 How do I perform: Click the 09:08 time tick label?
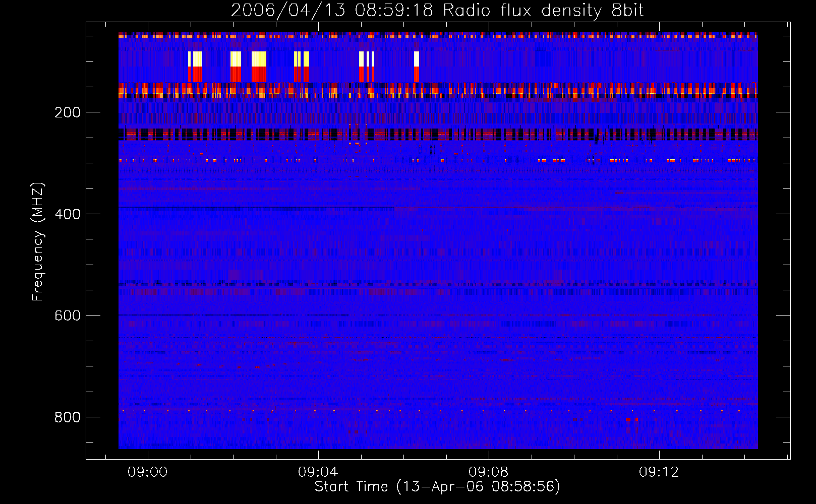[488, 472]
